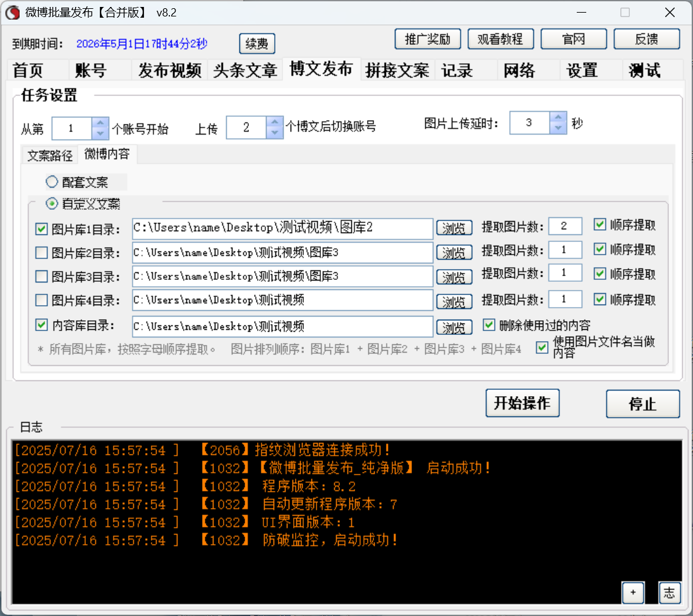Click the app logo icon in title bar

(13, 13)
